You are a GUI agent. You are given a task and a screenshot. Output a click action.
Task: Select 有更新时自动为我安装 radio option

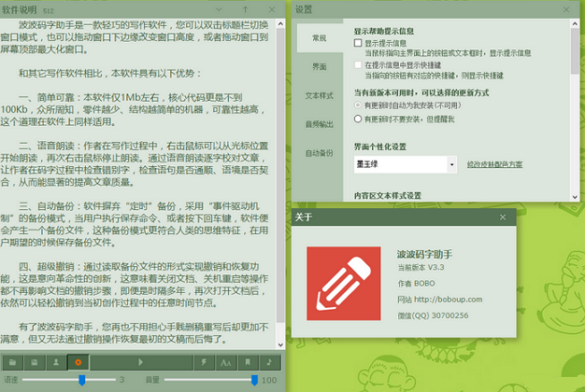coord(358,105)
